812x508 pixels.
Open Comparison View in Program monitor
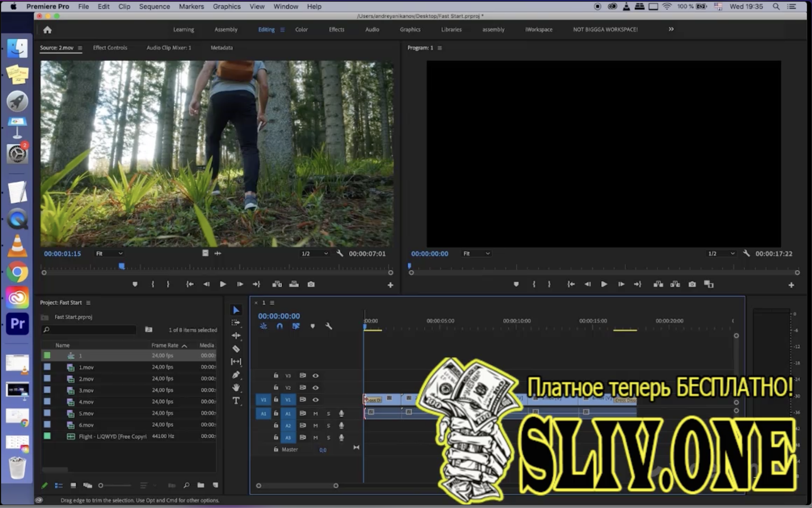(709, 284)
